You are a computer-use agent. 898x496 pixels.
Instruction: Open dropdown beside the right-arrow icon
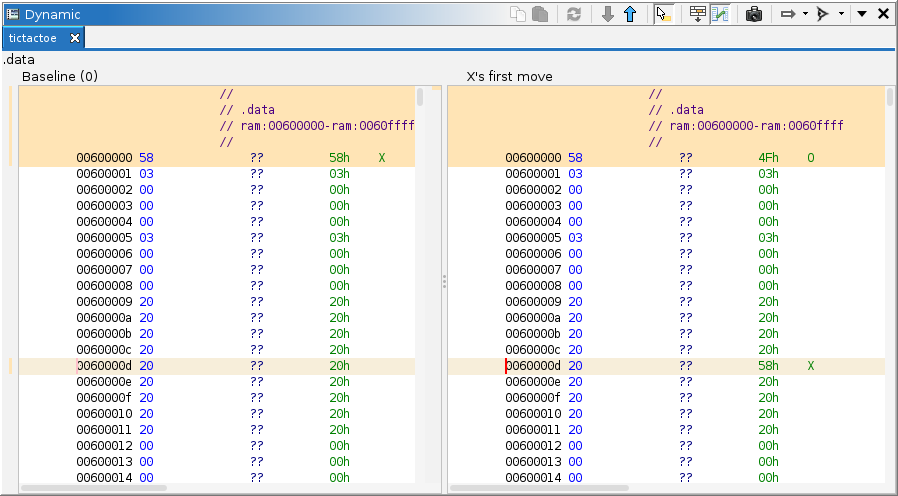[x=805, y=14]
